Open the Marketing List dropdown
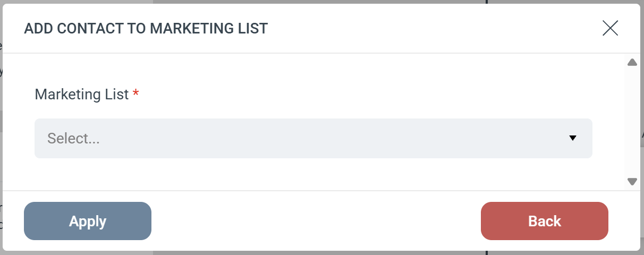The height and width of the screenshot is (255, 644). tap(313, 138)
